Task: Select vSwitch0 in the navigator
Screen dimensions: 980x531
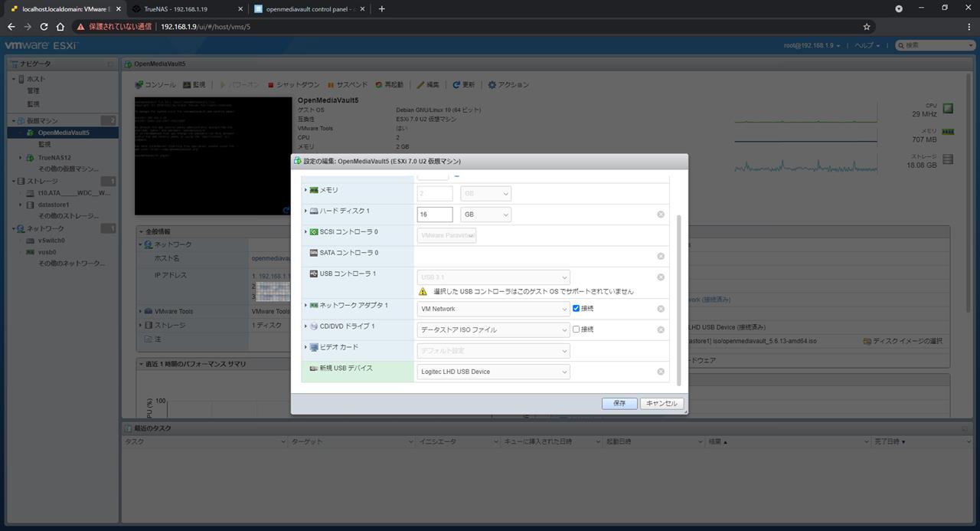Action: (51, 240)
